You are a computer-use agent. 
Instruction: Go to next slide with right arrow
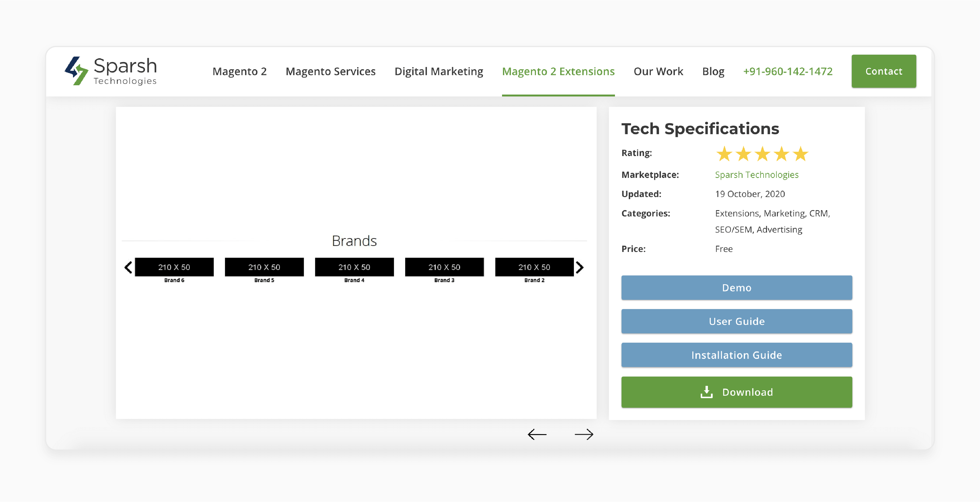pyautogui.click(x=584, y=434)
